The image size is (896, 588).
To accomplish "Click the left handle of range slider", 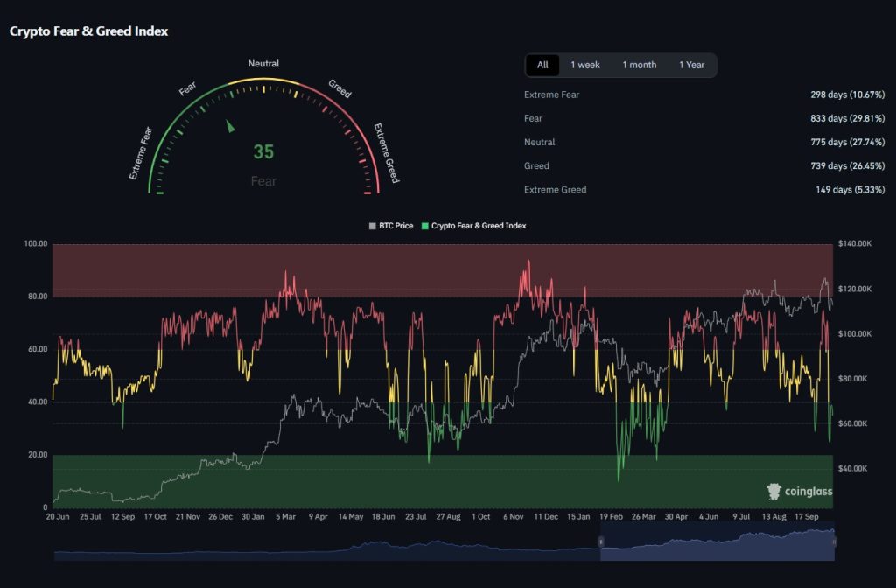I will (x=600, y=542).
